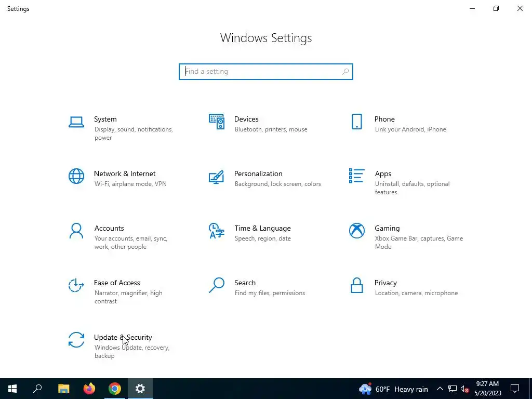
Task: Click the Search category title
Action: pos(245,283)
